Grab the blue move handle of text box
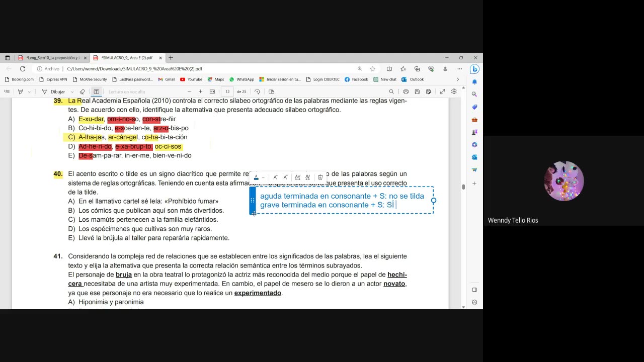This screenshot has height=362, width=644. coord(253,200)
